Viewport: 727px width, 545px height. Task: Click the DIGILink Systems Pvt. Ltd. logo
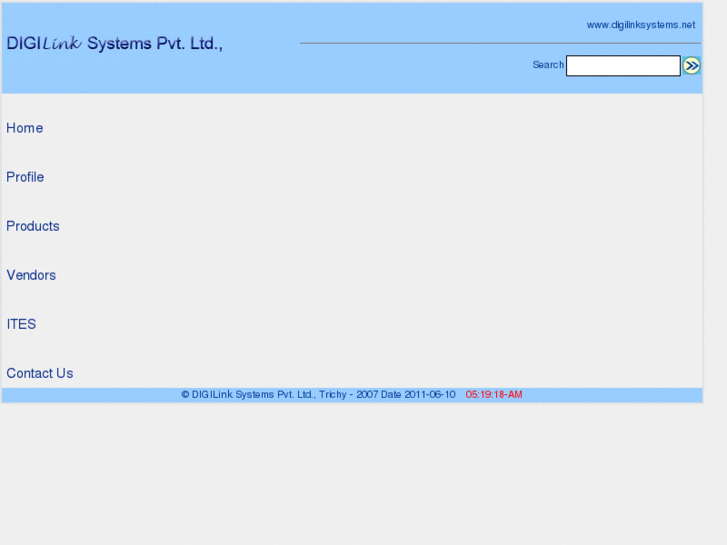point(115,43)
